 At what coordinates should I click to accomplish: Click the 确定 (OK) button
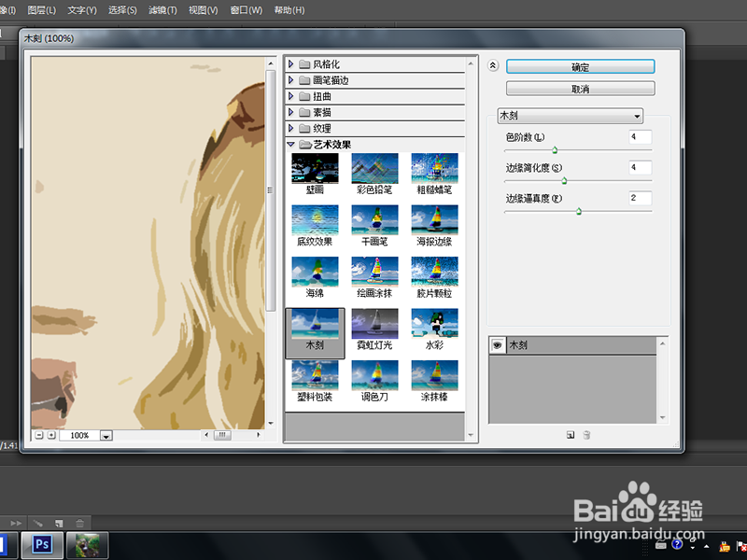[580, 67]
